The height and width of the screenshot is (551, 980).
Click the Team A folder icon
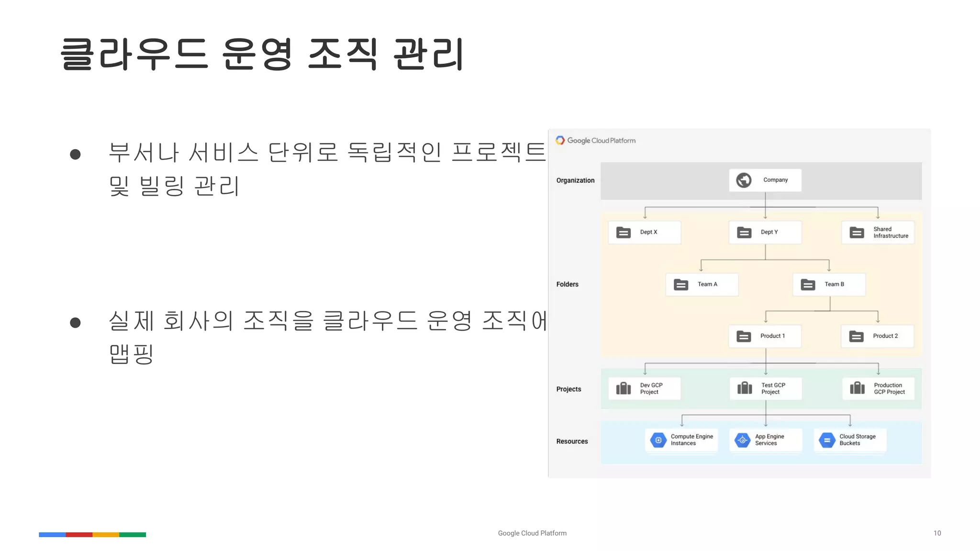click(681, 285)
